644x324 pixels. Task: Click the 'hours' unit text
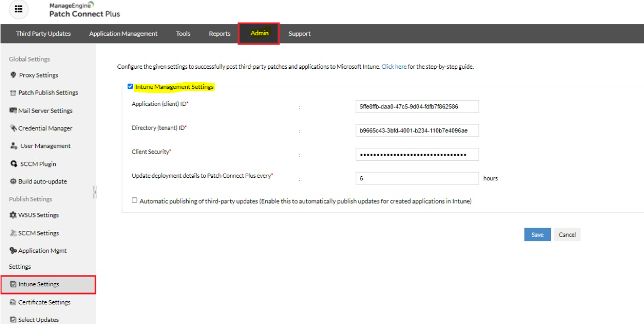point(490,178)
